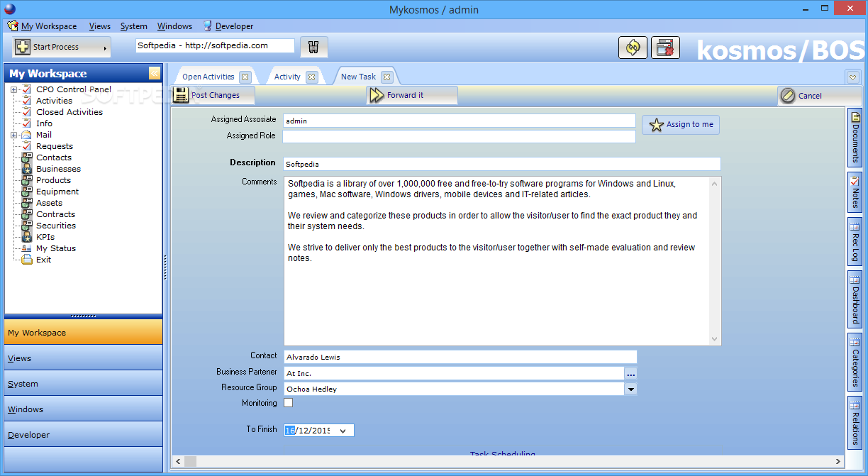Image resolution: width=868 pixels, height=476 pixels.
Task: Click the Start Process plus icon
Action: click(23, 47)
